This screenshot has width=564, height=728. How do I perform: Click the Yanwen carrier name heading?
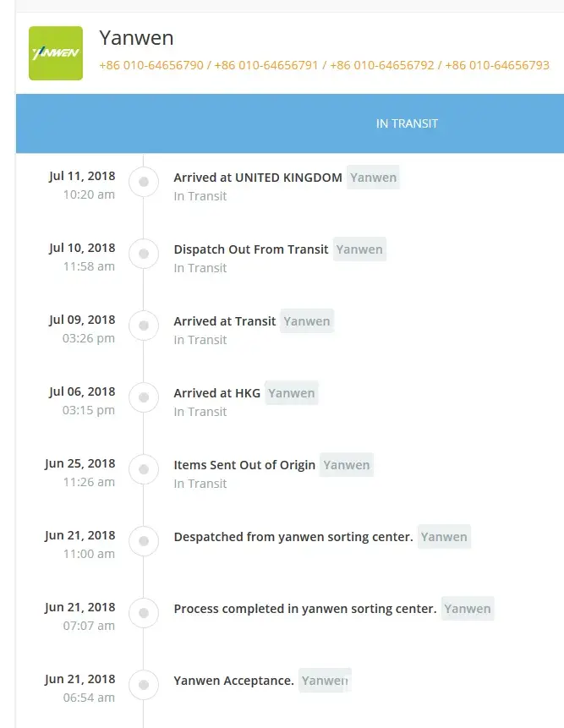[x=136, y=37]
